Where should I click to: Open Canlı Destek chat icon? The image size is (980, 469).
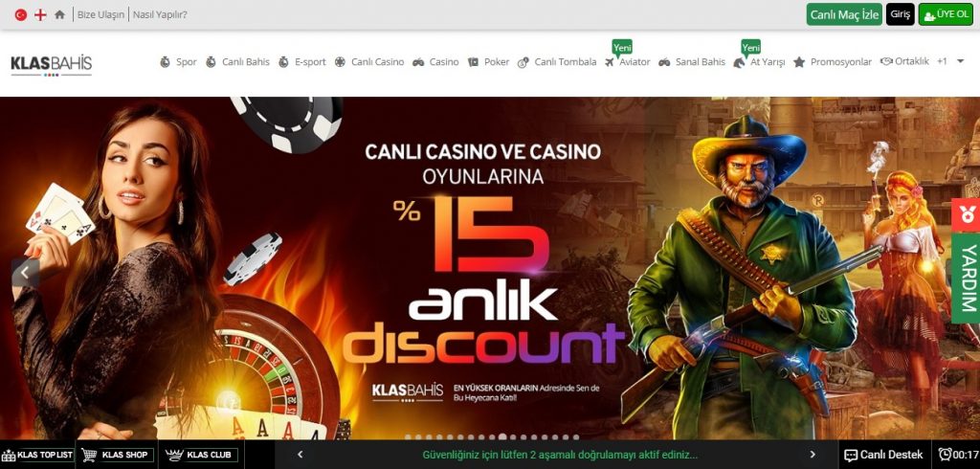click(x=851, y=456)
